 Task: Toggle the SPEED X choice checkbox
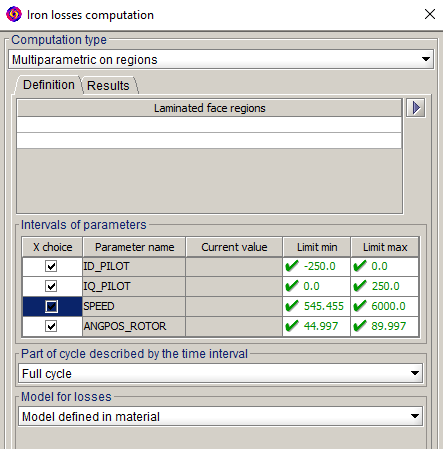(51, 306)
